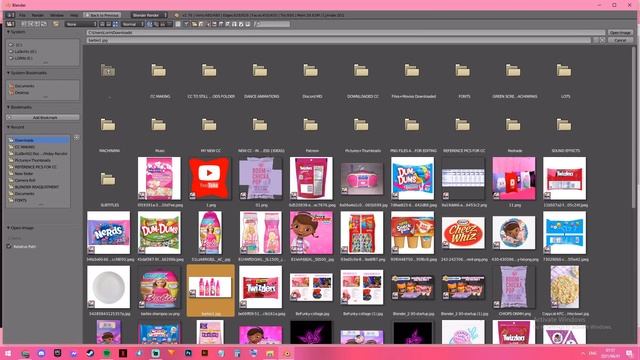Viewport: 640px width, 360px height.
Task: Switch to thumbnail display mode icon
Action: click(x=116, y=24)
